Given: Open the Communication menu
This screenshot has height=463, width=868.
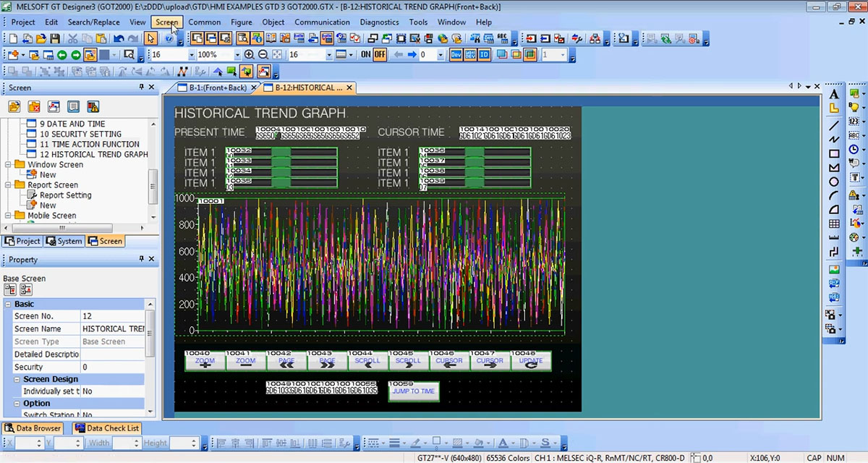Looking at the screenshot, I should pos(322,22).
